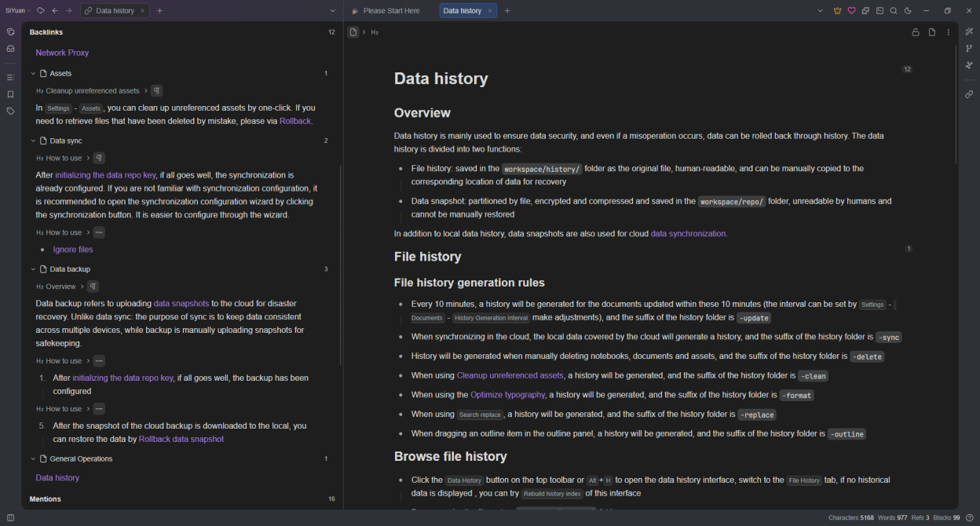Open the Cleanup unreferenced assets link in document
Image resolution: width=980 pixels, height=526 pixels.
click(510, 375)
